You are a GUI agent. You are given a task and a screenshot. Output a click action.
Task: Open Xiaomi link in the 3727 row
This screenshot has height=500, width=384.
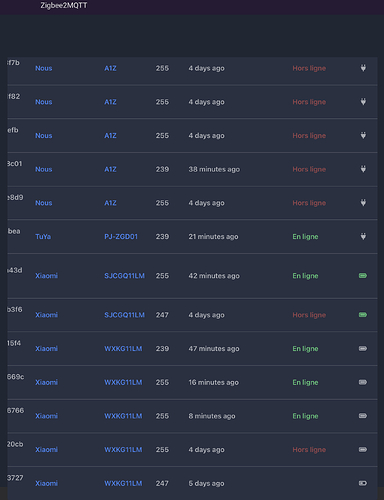click(x=46, y=483)
